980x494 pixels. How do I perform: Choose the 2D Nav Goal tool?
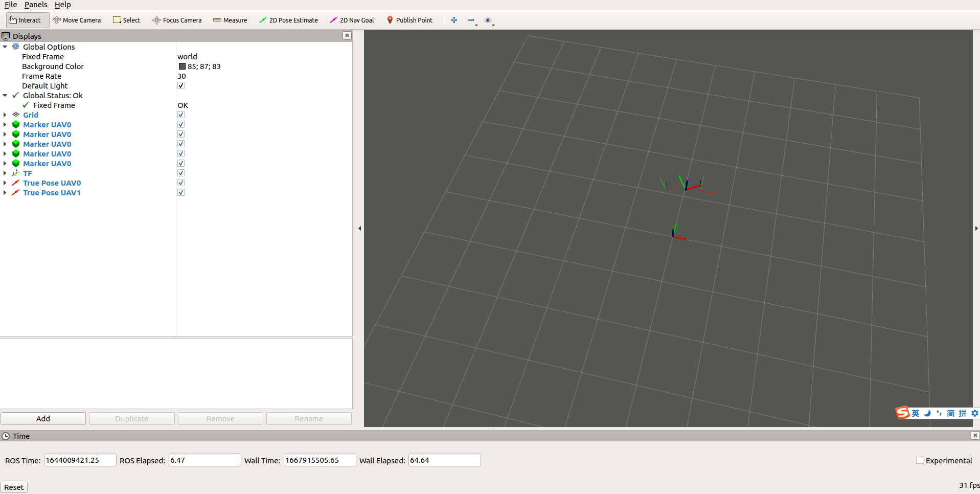click(x=352, y=20)
